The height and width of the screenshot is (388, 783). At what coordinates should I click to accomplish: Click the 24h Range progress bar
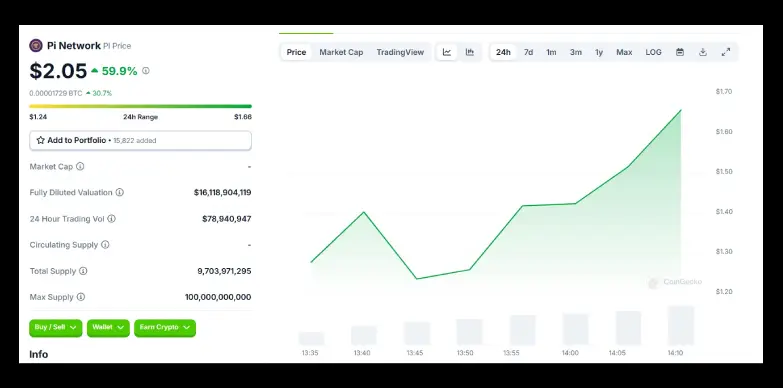140,106
